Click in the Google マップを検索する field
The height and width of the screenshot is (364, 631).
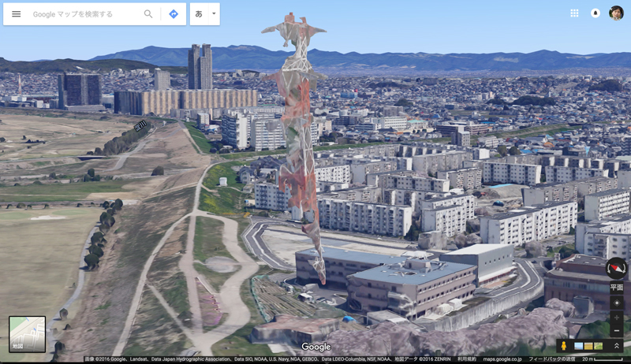click(x=83, y=14)
